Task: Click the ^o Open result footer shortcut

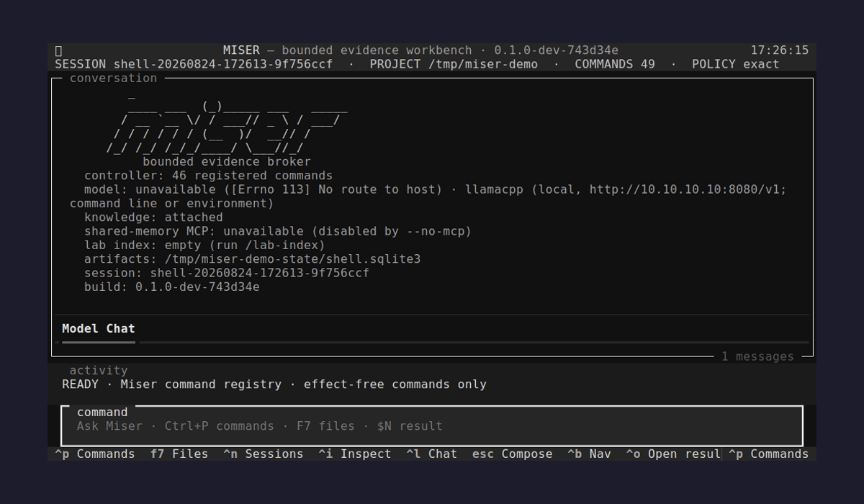Action: pos(673,454)
